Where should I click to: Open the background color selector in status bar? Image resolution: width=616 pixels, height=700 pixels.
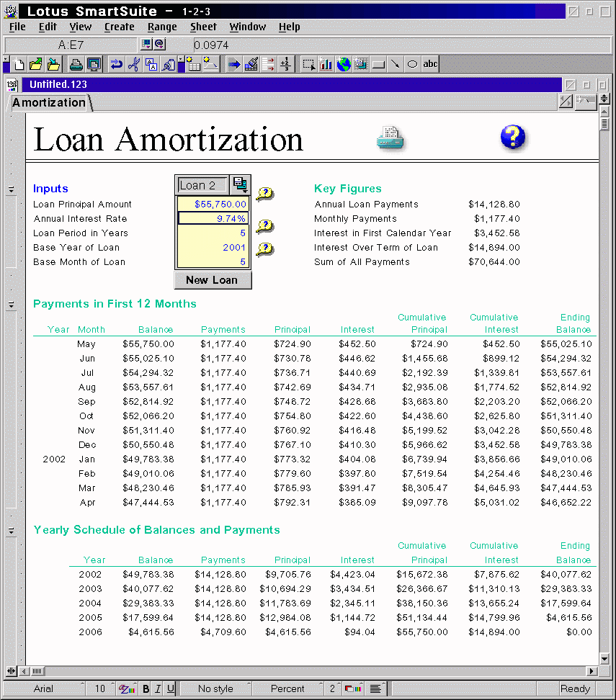(x=353, y=689)
